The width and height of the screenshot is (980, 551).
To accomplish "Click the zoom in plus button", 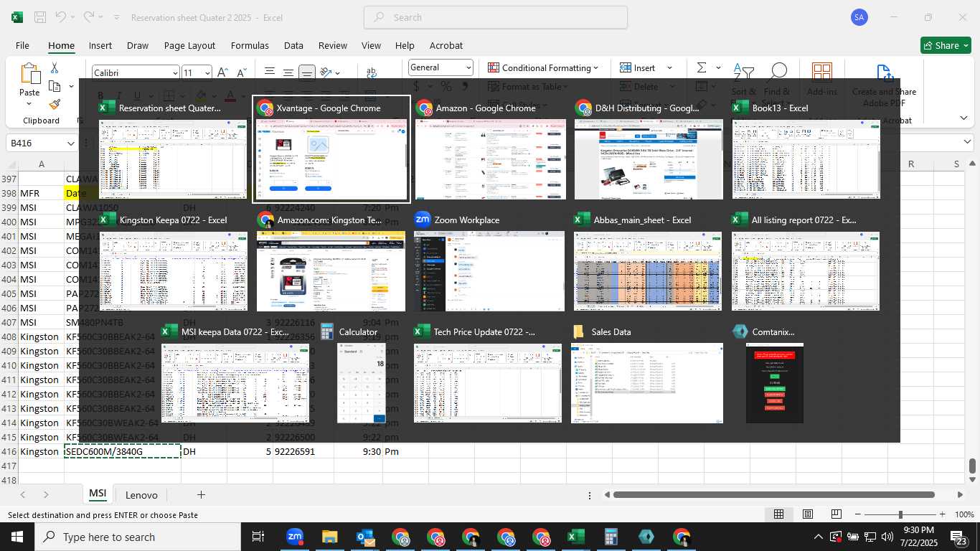I will (x=942, y=514).
